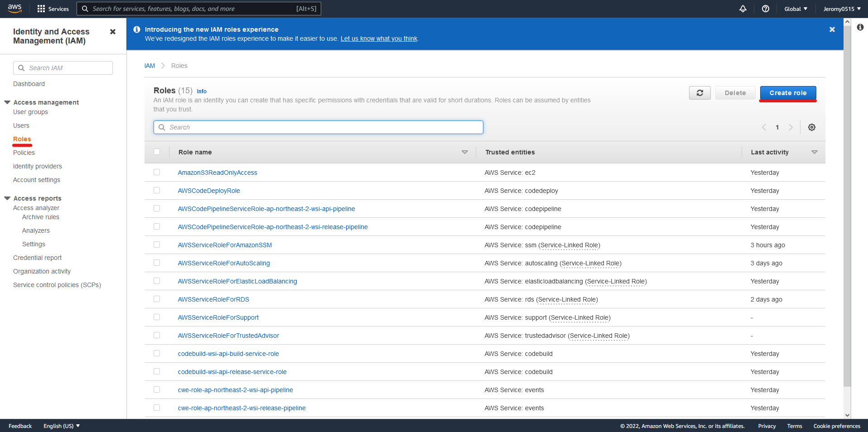
Task: Open table preferences gear icon
Action: [x=812, y=127]
